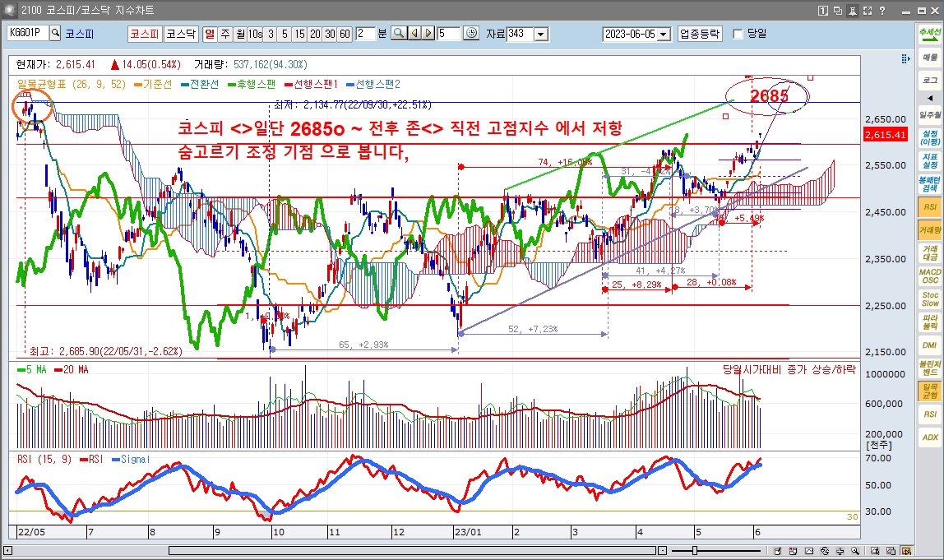Screen dimensions: 944x560
Task: Toggle the 일목균형 indicator button
Action: tap(929, 391)
